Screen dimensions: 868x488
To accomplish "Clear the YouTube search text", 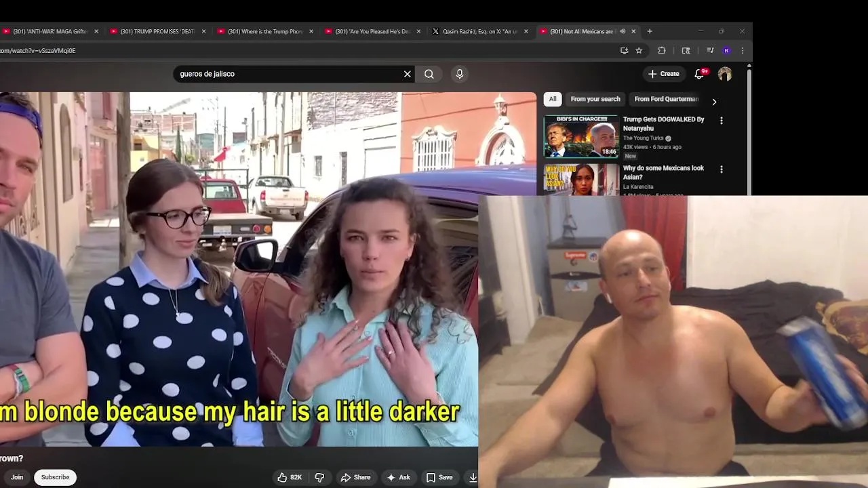I will (408, 74).
